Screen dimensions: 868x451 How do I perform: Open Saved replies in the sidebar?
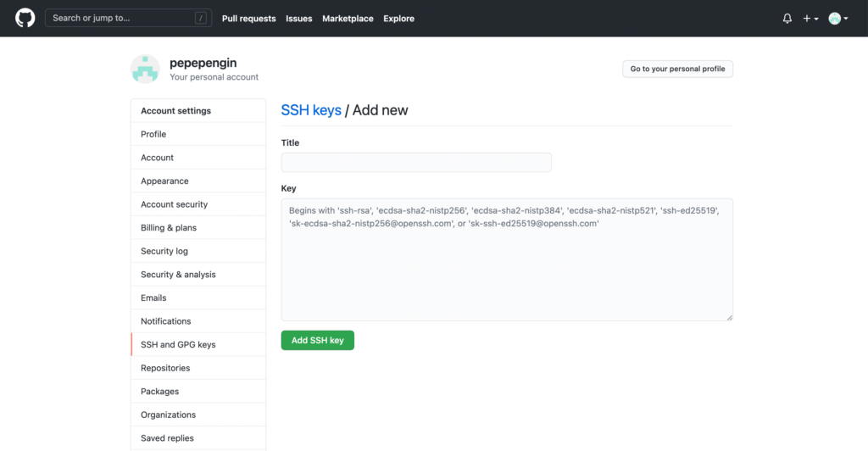[x=198, y=437]
